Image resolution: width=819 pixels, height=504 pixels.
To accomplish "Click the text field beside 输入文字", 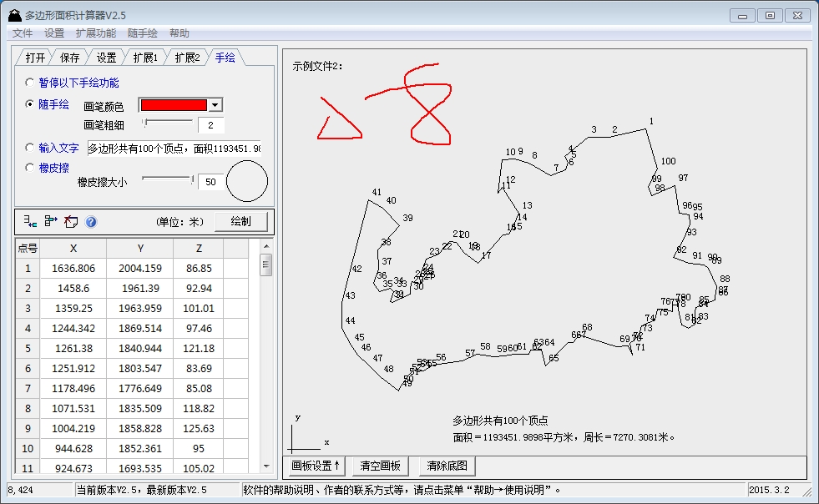I will [174, 149].
